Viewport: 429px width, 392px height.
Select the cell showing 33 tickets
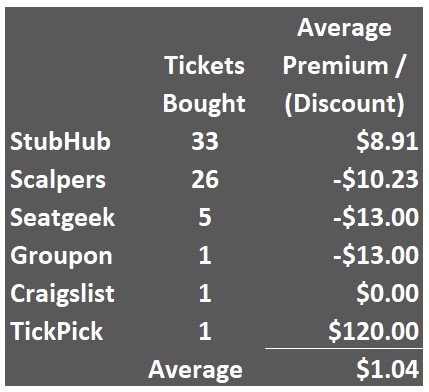tap(205, 141)
